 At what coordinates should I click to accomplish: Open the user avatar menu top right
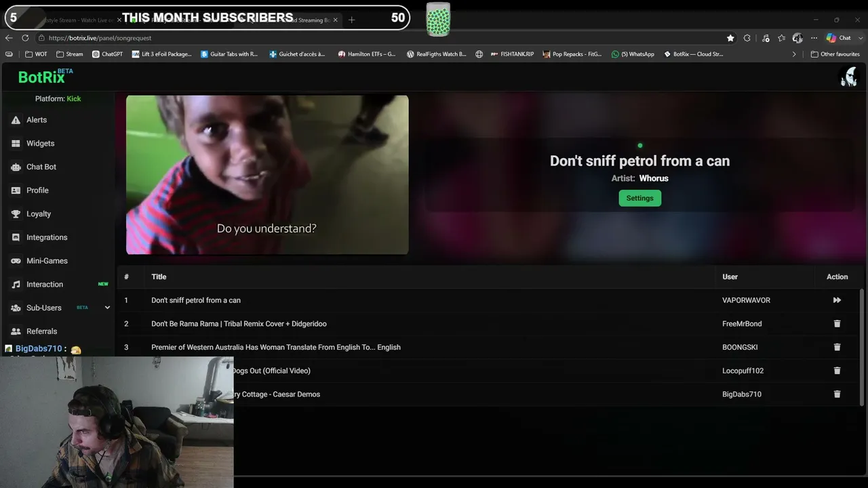pyautogui.click(x=848, y=77)
